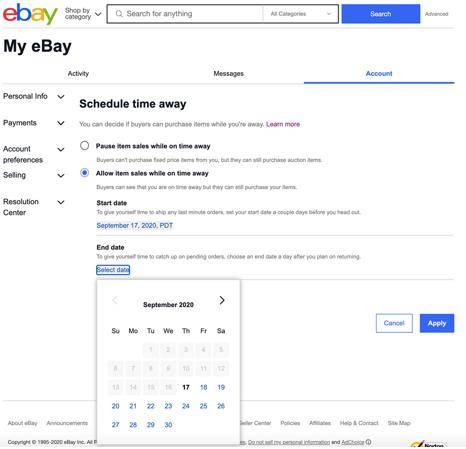Switch to the Activity tab
This screenshot has width=466, height=449.
click(78, 74)
